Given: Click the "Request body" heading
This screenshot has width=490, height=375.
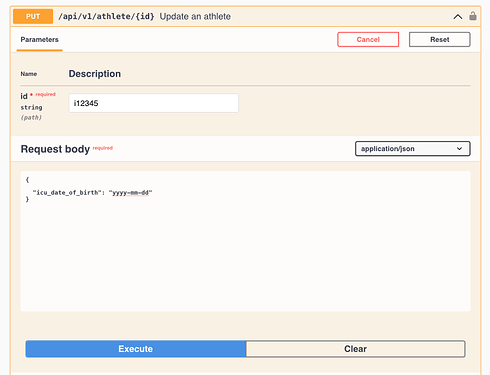Looking at the screenshot, I should (x=55, y=149).
